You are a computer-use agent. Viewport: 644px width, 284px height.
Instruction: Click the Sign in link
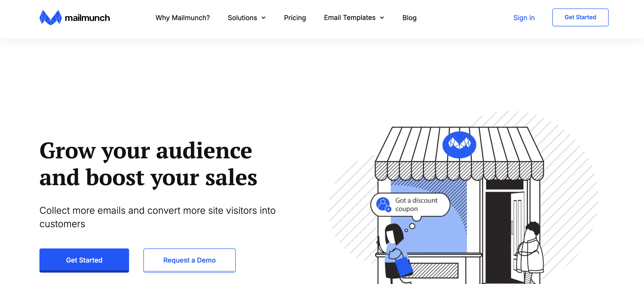tap(524, 17)
